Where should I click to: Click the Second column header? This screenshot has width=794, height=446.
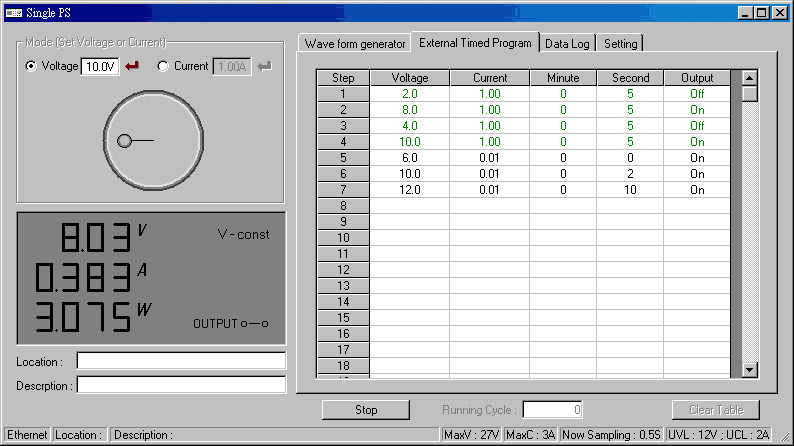tap(630, 78)
